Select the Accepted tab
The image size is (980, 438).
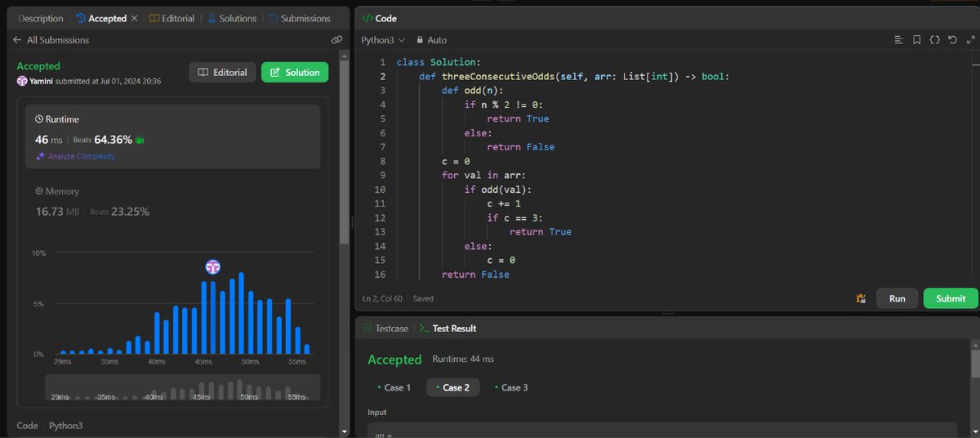coord(101,18)
